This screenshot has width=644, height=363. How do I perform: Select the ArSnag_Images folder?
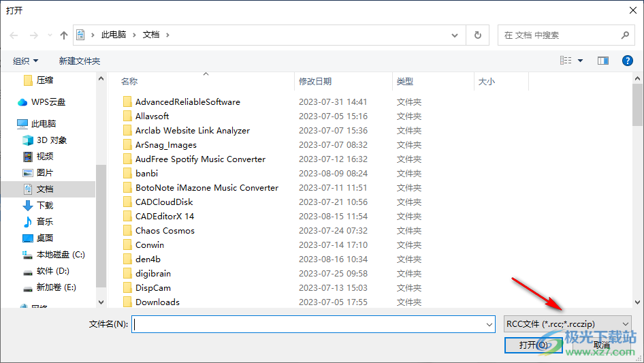coord(166,144)
